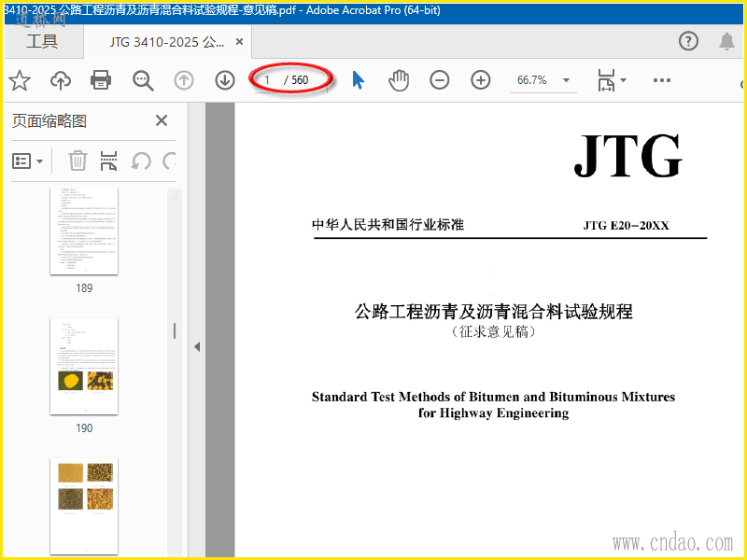Open the help question mark icon
The image size is (747, 560).
[688, 41]
